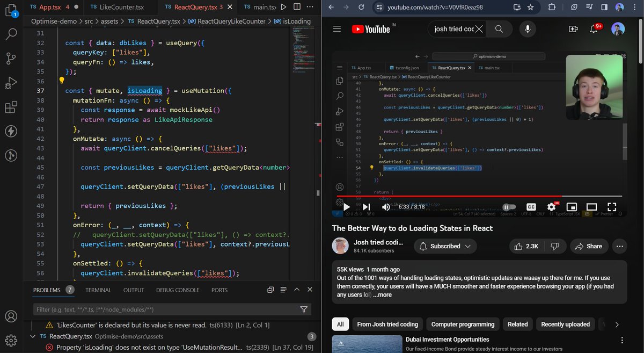
Task: Close the ReactQuery.tsx editor tab
Action: point(229,7)
